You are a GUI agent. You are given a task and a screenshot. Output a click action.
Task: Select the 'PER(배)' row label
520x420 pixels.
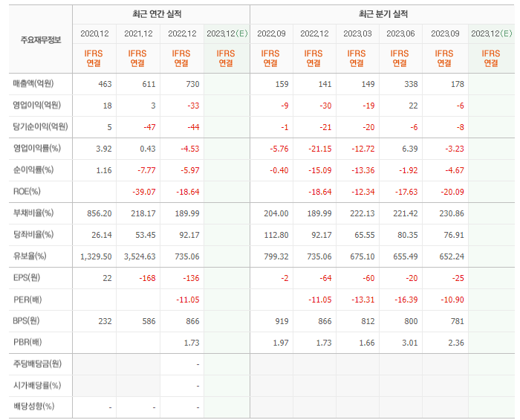click(27, 300)
